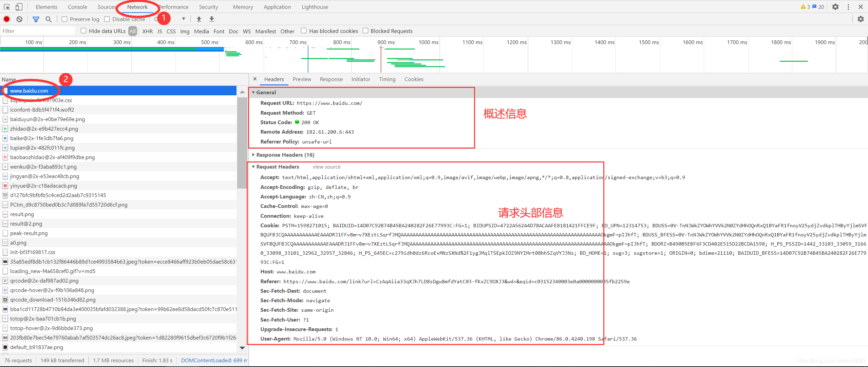Export HAR file with download arrow

(212, 19)
